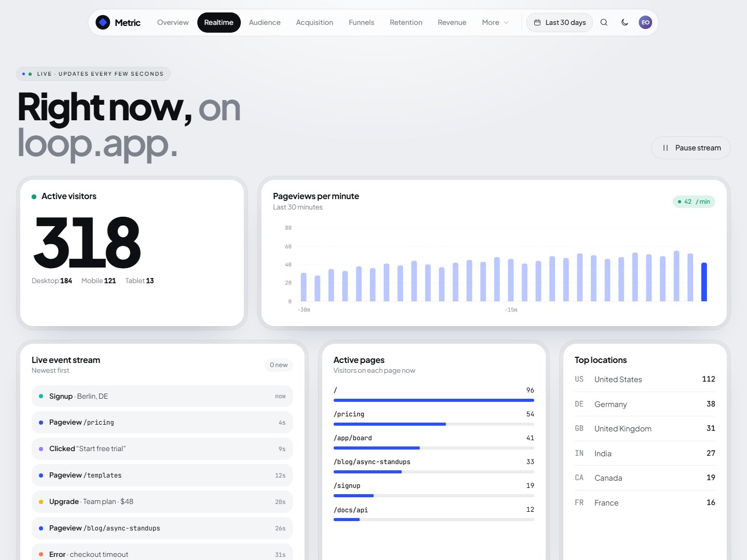Select the /app/board active page label

pos(353,438)
